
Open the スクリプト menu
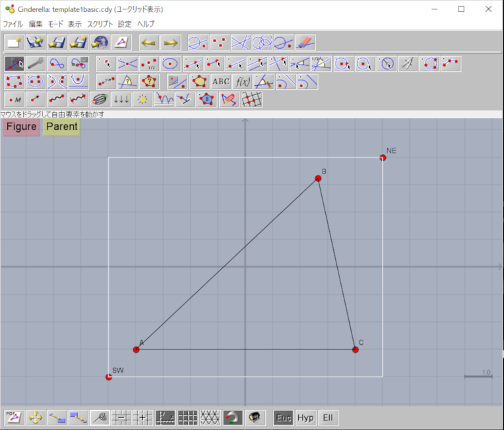coord(100,24)
